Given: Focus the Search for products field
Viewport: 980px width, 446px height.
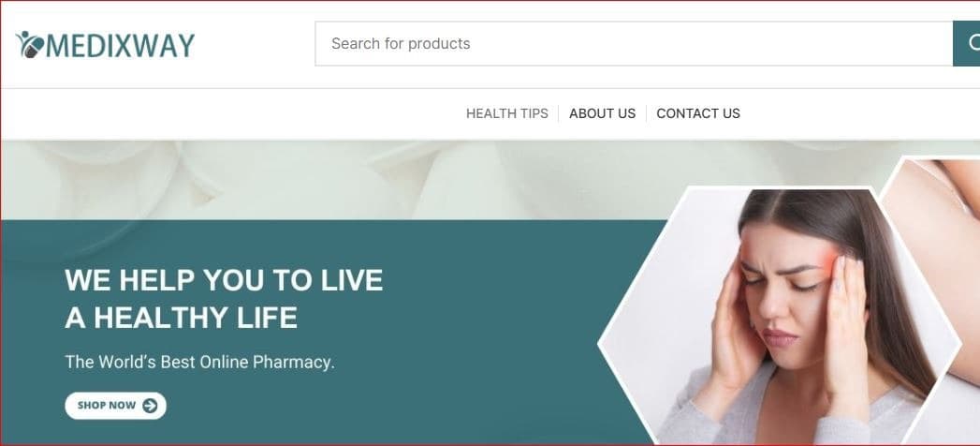Looking at the screenshot, I should click(x=634, y=43).
